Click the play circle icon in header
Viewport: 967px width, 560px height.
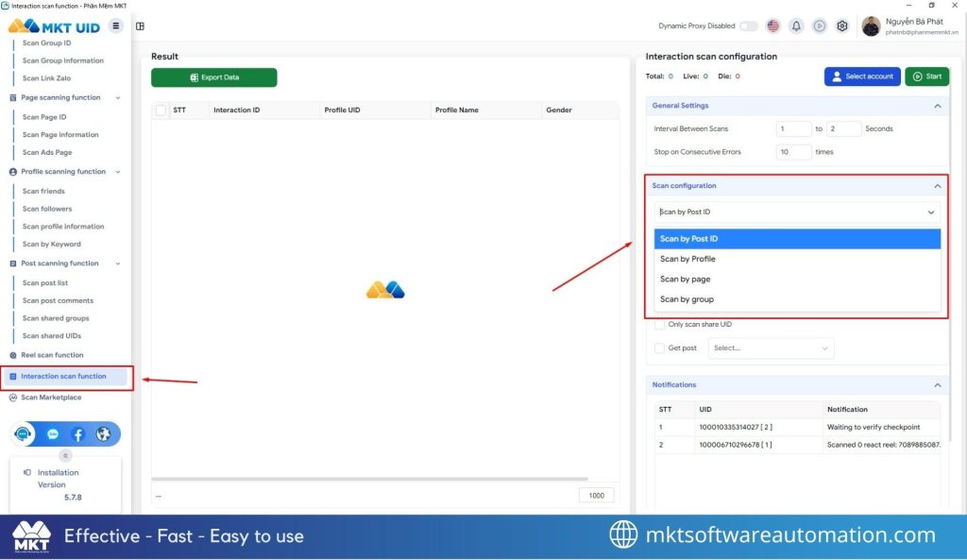(819, 26)
